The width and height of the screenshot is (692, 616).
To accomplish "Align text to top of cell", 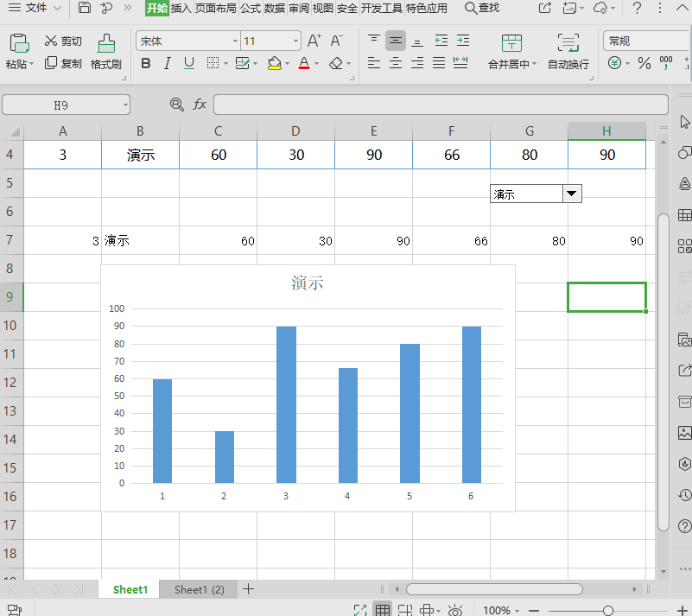I will pos(374,41).
